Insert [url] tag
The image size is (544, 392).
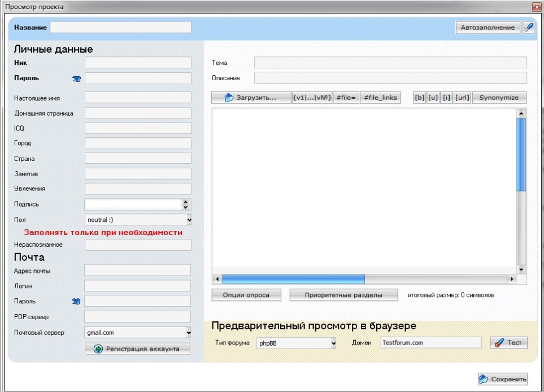tap(462, 98)
